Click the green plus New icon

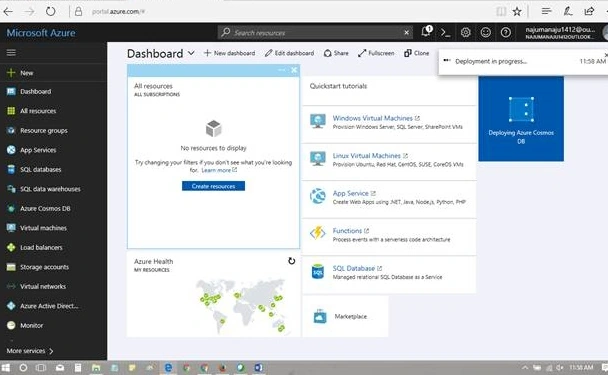click(11, 73)
